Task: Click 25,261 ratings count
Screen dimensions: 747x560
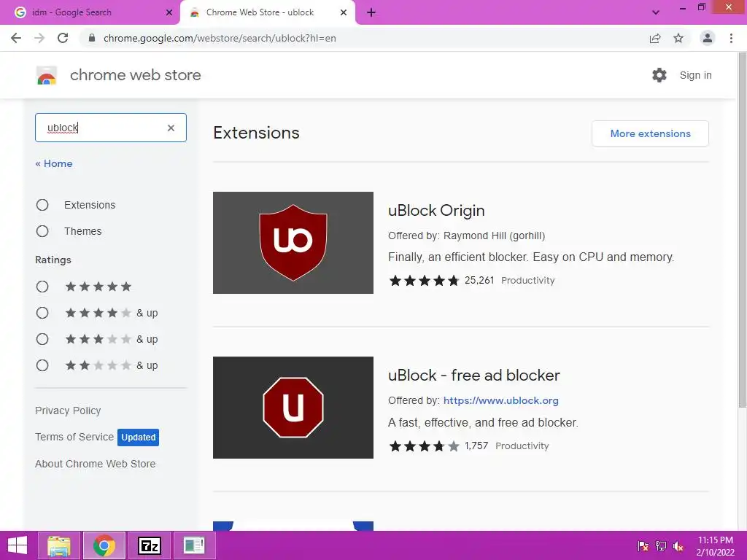Action: click(x=479, y=280)
